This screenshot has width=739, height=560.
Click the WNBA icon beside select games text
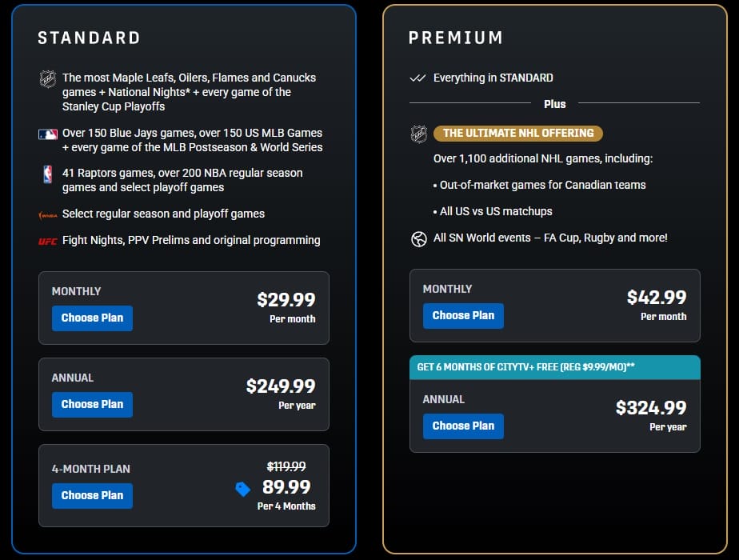coord(47,215)
